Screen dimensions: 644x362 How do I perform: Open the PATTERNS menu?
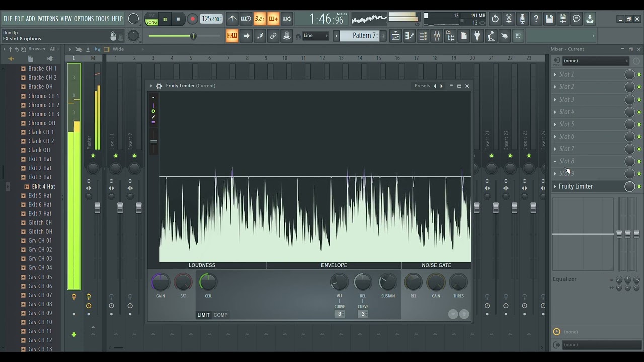pyautogui.click(x=48, y=19)
